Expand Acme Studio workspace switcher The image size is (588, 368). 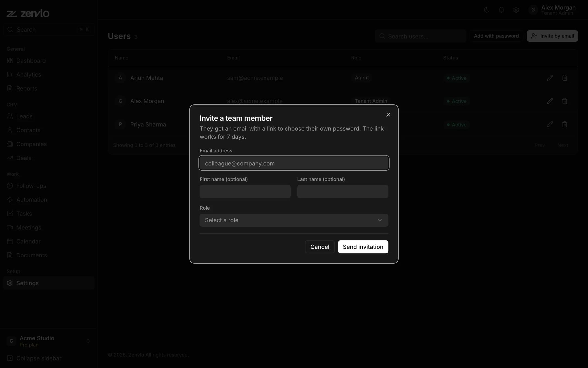tap(49, 341)
